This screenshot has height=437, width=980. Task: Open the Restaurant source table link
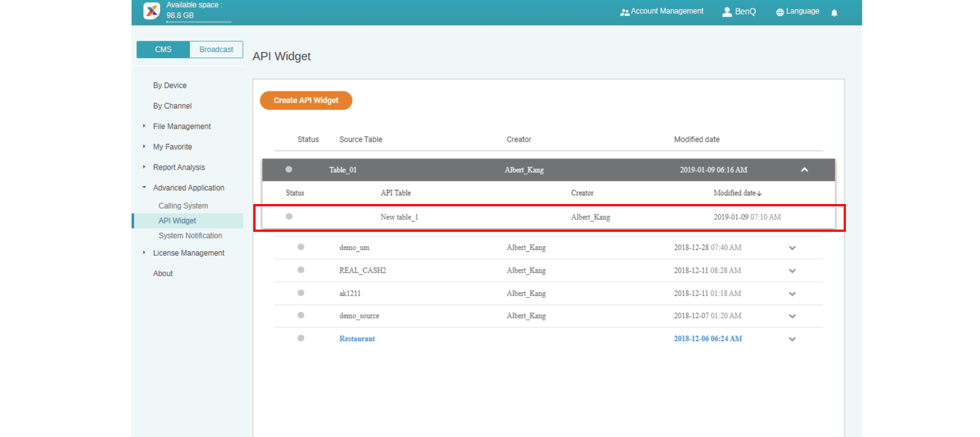tap(357, 339)
